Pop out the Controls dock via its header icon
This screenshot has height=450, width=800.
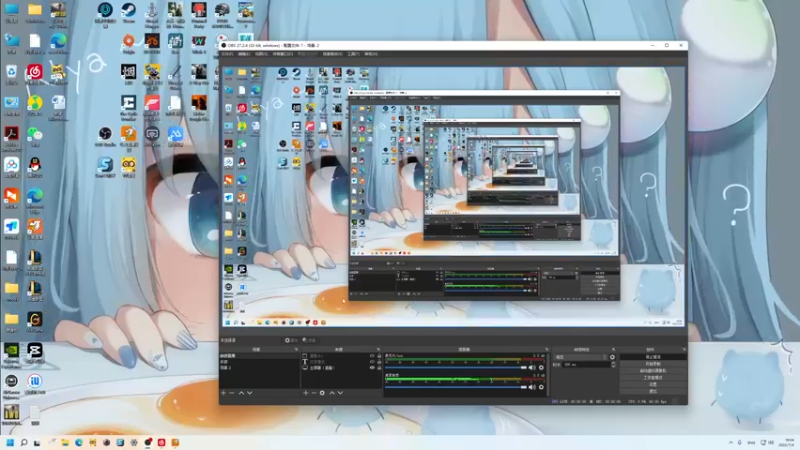684,349
